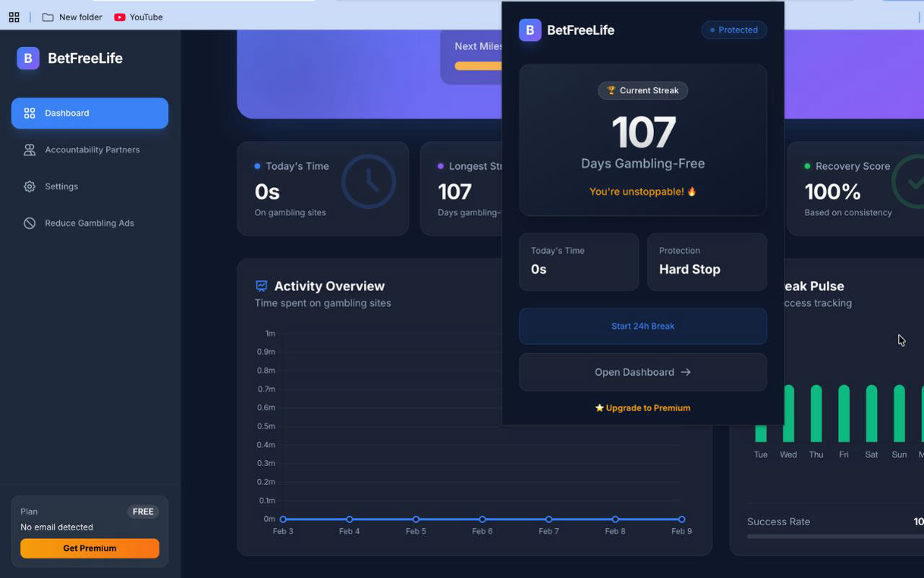This screenshot has width=924, height=578.
Task: Click the 'No email detected' text
Action: pos(56,527)
